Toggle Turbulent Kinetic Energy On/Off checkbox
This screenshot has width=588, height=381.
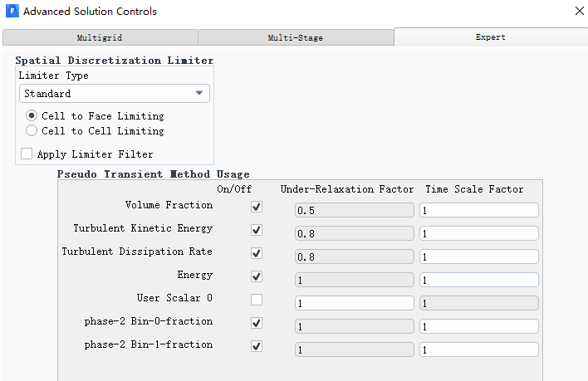[257, 230]
